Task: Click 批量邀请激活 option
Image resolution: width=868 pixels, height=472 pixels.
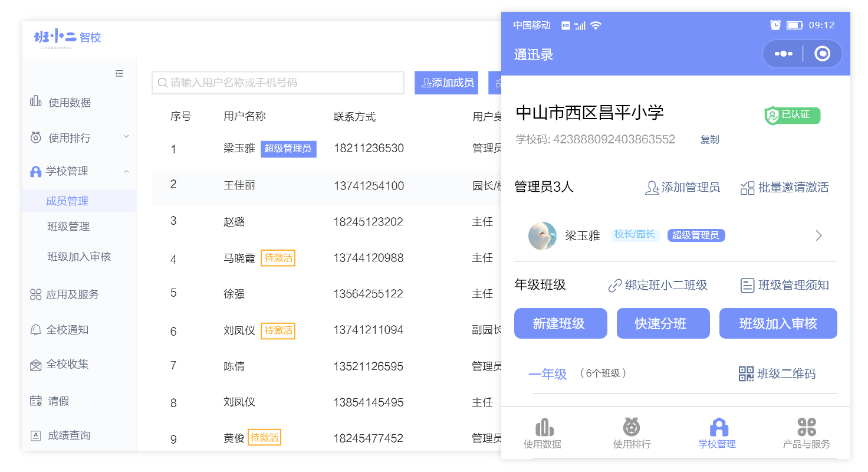Action: click(784, 188)
